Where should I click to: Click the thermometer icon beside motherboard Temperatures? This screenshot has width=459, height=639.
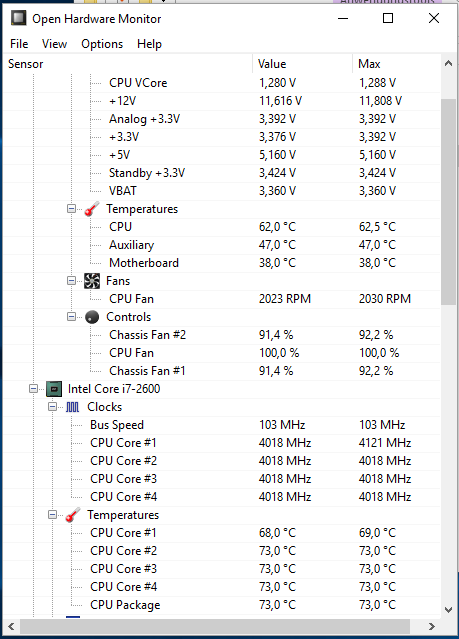[92, 209]
